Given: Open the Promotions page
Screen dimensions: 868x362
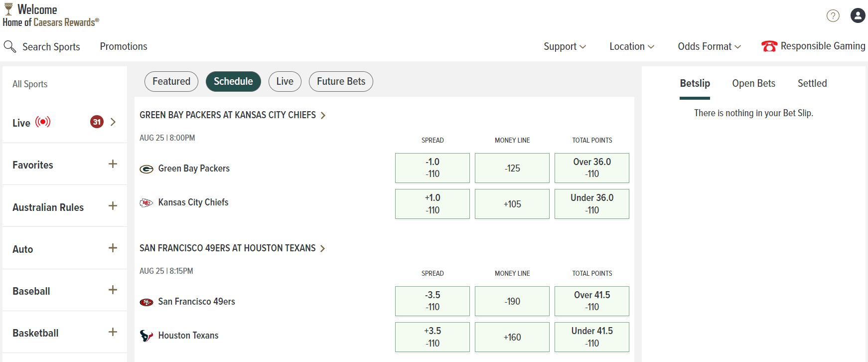Looking at the screenshot, I should point(124,46).
